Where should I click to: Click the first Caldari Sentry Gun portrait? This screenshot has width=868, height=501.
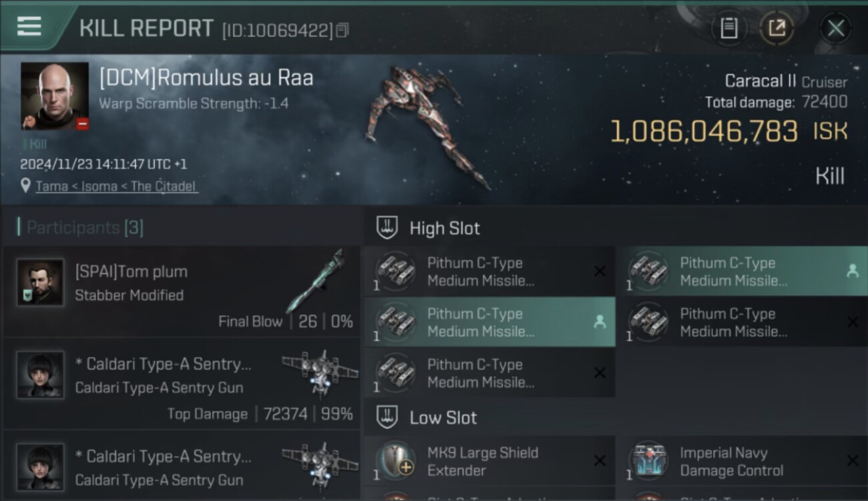point(40,375)
